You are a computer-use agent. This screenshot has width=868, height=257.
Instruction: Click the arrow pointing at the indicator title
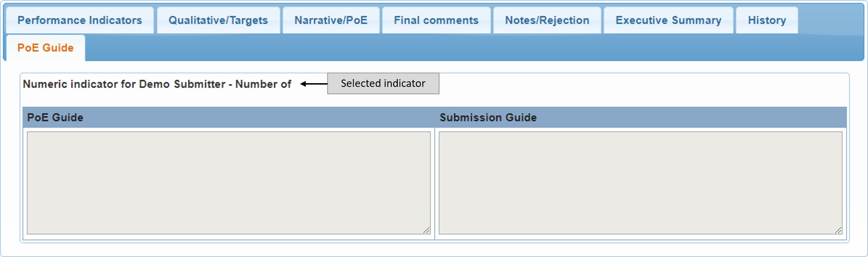pos(314,84)
